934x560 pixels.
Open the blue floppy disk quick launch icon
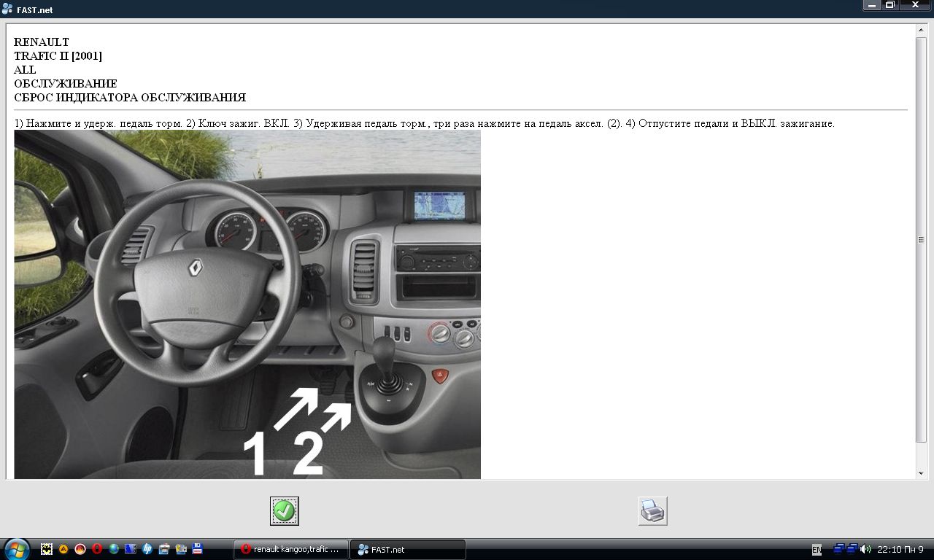(x=197, y=549)
